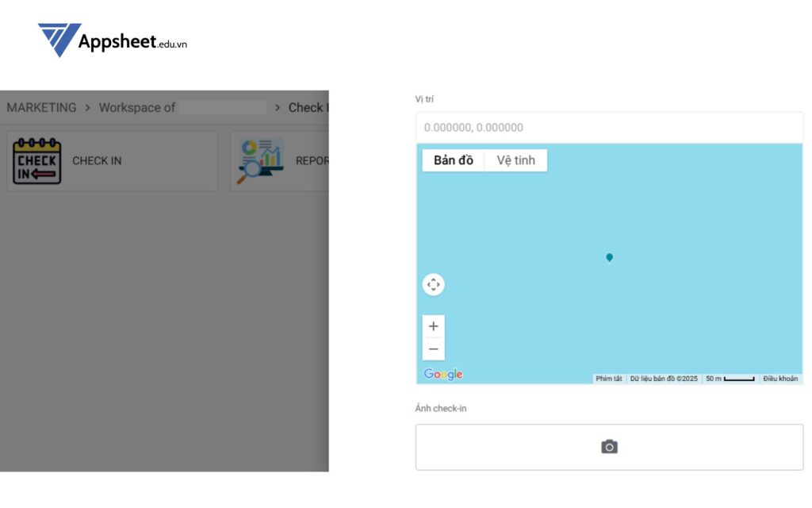Click the CHECK IN text label
This screenshot has width=812, height=508.
coord(97,161)
